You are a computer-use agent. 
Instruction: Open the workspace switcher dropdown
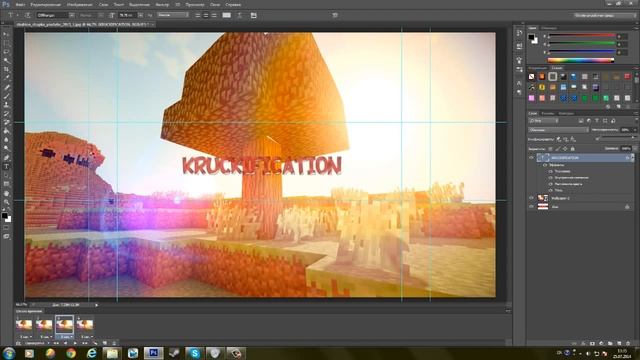pos(605,15)
